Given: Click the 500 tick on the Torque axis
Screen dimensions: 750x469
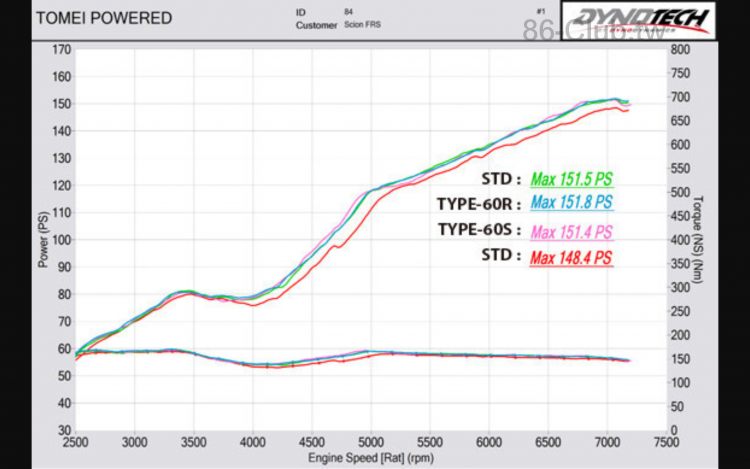Looking at the screenshot, I should (680, 192).
